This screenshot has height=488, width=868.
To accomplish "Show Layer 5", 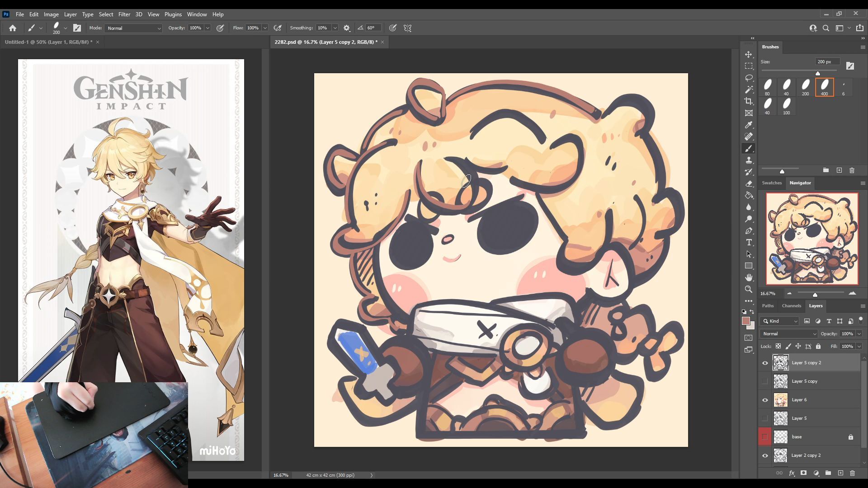I will pos(765,418).
